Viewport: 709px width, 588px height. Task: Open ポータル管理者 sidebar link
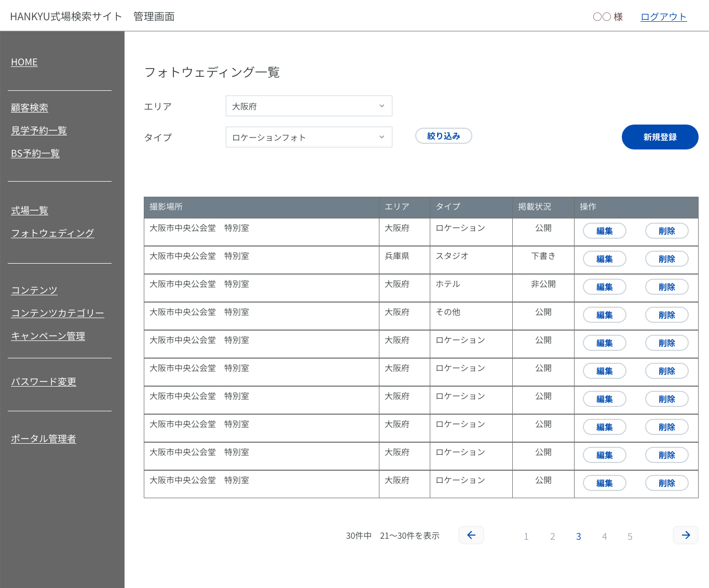[44, 439]
